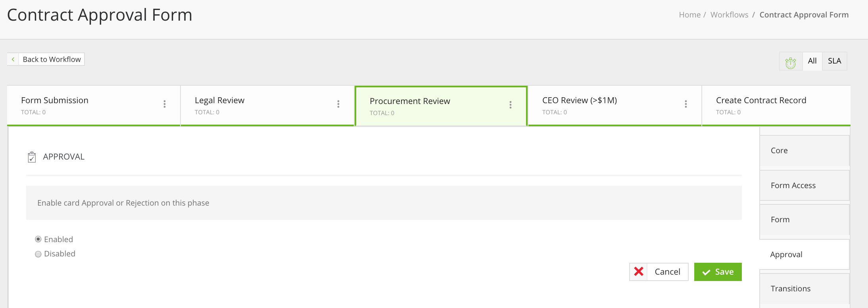The width and height of the screenshot is (868, 308).
Task: Open CEO Review phase kebab menu
Action: pos(686,104)
